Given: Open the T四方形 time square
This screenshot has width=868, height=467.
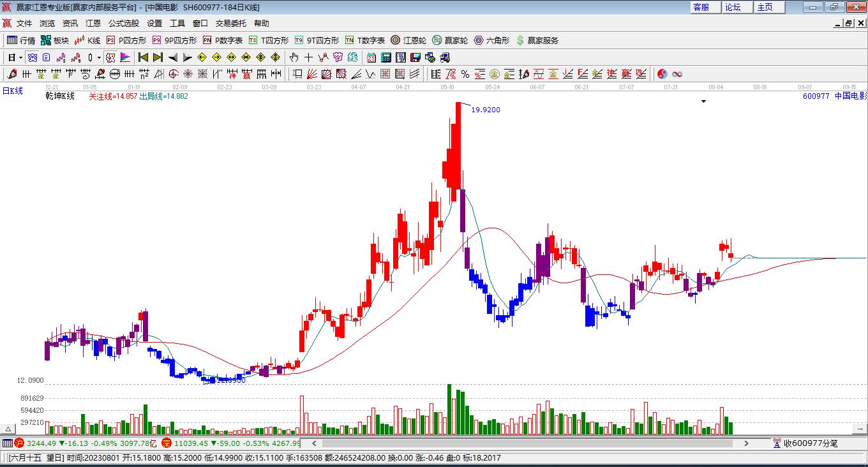Looking at the screenshot, I should click(268, 40).
